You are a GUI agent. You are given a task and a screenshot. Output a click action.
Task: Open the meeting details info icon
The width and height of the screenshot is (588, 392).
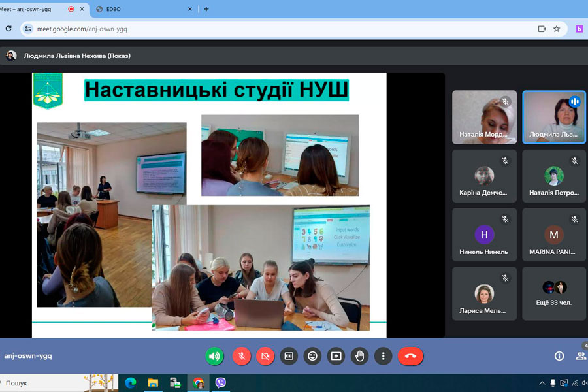(559, 356)
